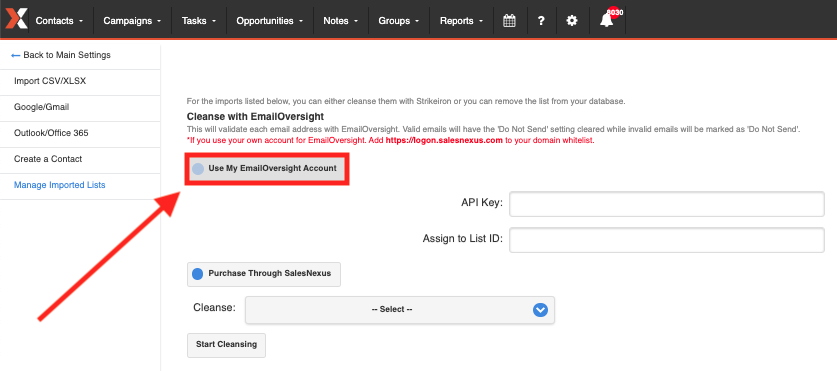The image size is (837, 371).
Task: Open the settings gear icon
Action: 572,21
